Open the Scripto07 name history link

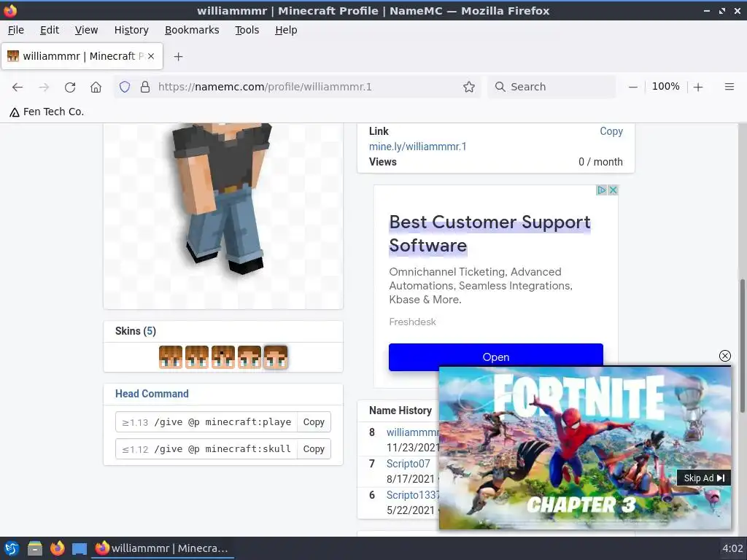pos(409,464)
